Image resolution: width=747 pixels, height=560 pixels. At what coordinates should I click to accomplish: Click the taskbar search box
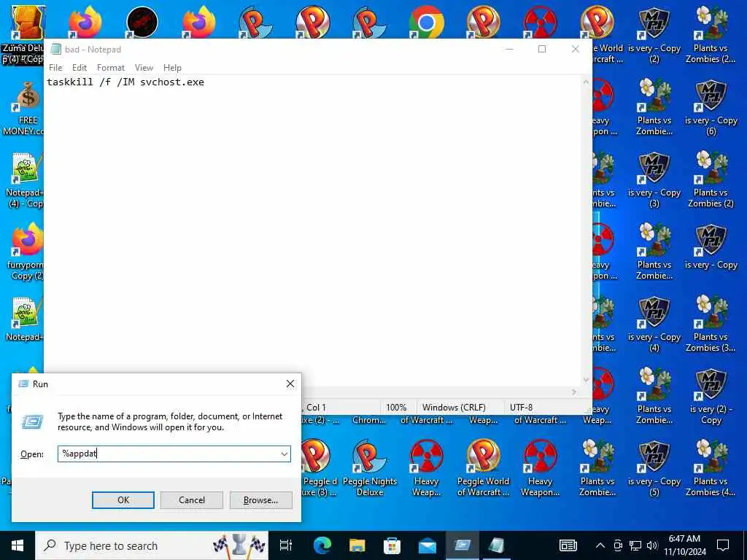(152, 545)
